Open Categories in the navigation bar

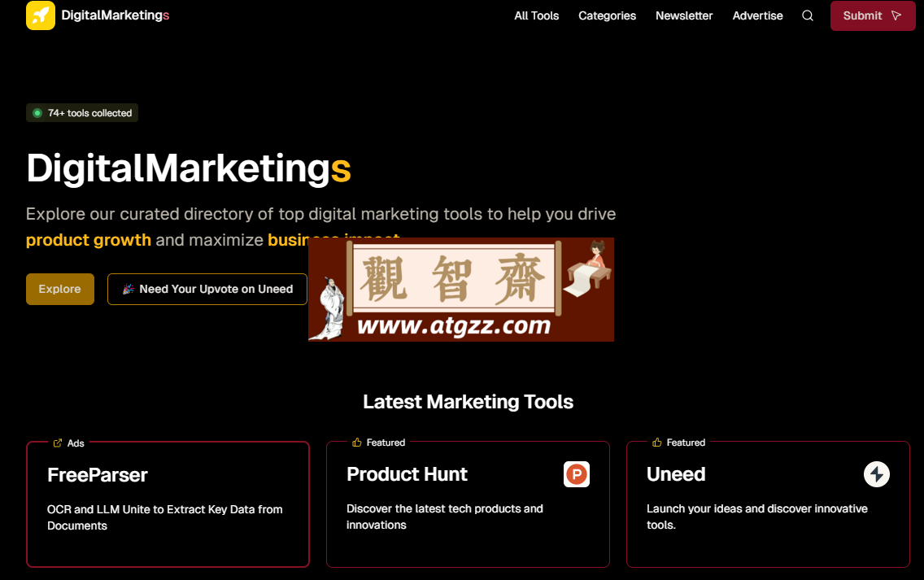607,16
